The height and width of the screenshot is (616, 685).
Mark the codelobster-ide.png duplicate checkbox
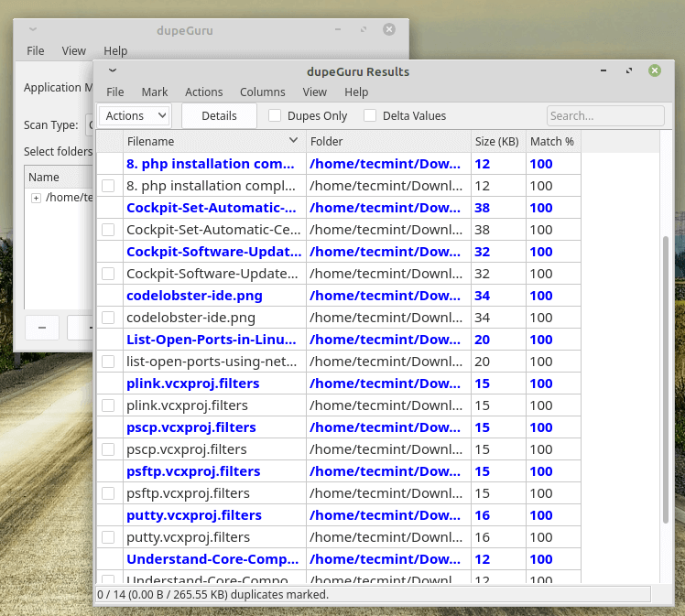pyautogui.click(x=109, y=318)
